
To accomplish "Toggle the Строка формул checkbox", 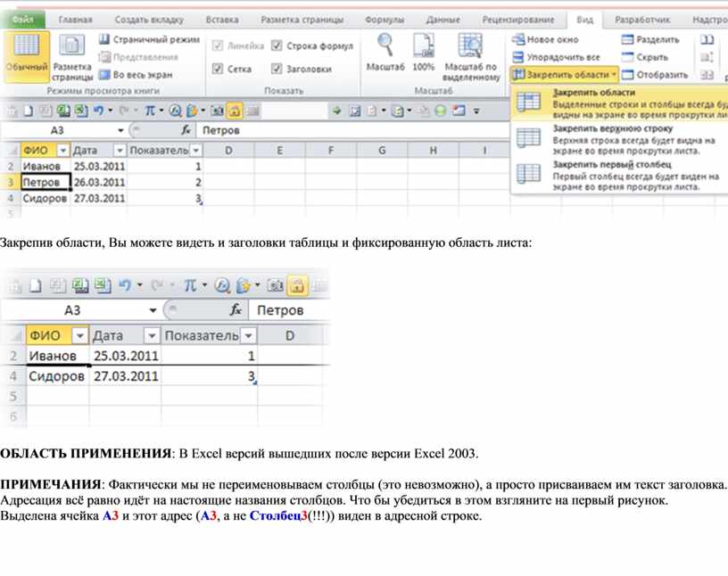I will 277,45.
